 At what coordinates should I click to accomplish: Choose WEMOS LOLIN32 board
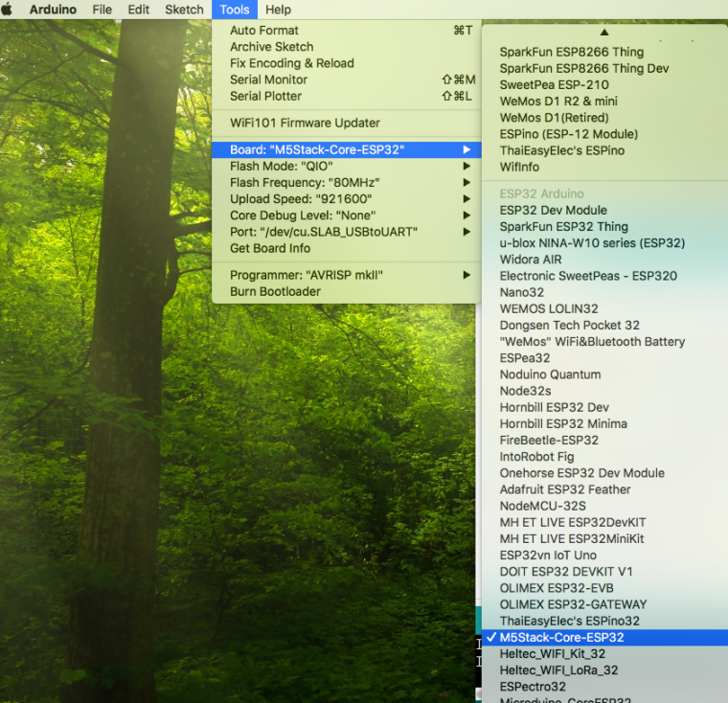tap(605, 308)
